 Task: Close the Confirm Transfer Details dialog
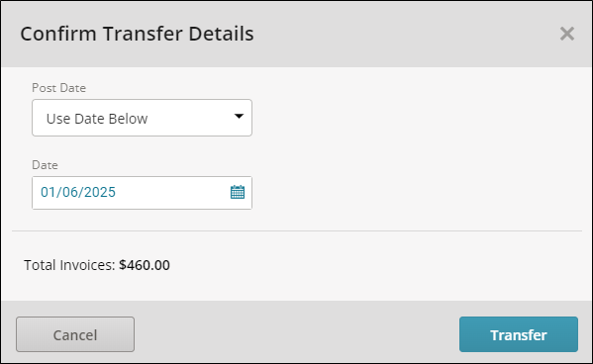click(567, 34)
